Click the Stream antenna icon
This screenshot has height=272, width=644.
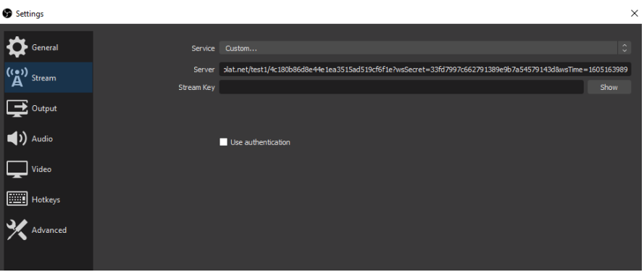coord(17,78)
